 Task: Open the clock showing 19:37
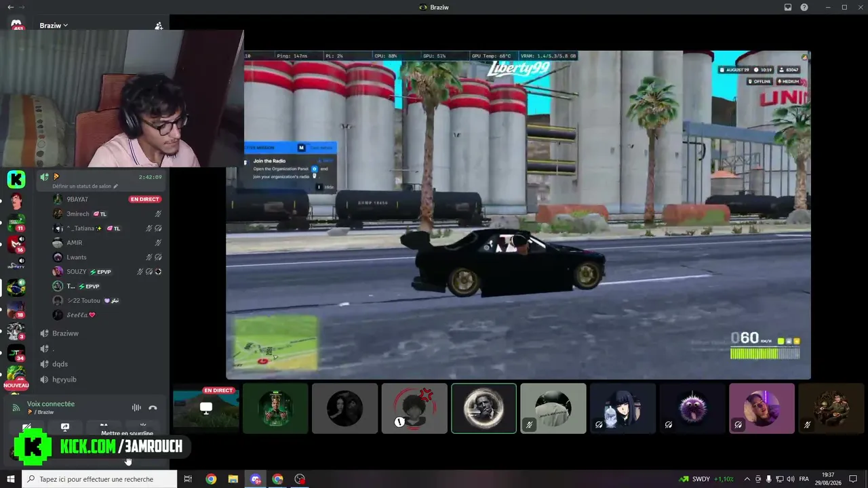coord(828,479)
